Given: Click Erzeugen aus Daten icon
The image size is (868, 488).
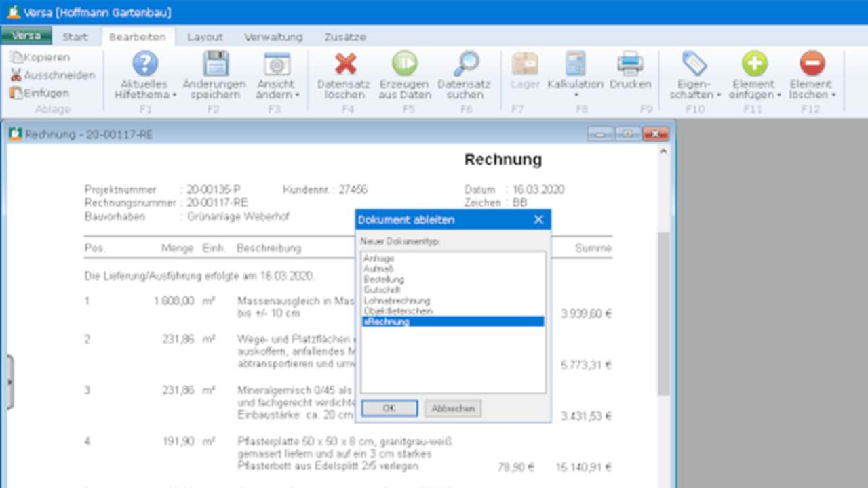Looking at the screenshot, I should tap(404, 64).
